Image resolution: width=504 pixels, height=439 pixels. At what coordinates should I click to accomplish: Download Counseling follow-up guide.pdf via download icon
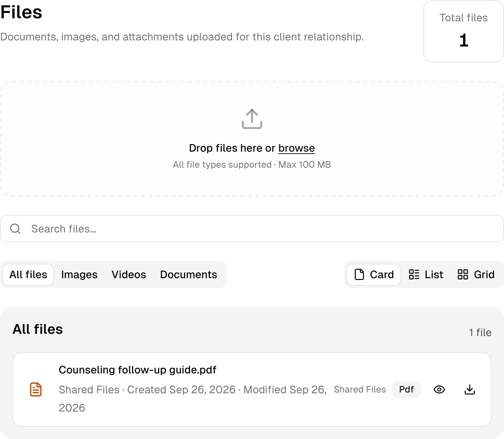470,389
